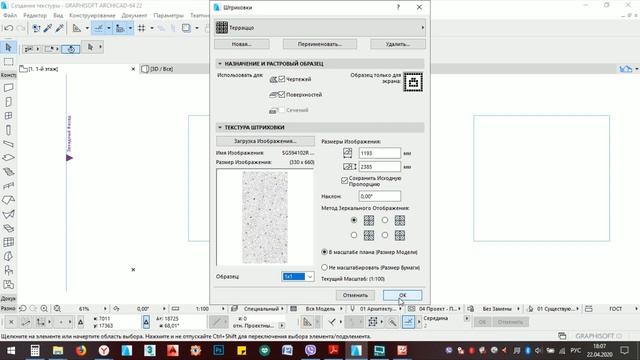Open the Вид menu
This screenshot has width=640, height=360.
point(58,16)
